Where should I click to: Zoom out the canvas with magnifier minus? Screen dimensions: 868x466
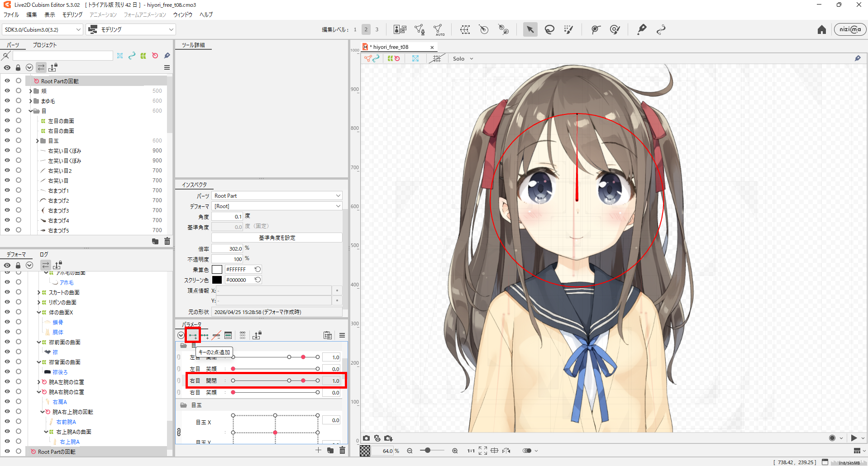click(410, 451)
